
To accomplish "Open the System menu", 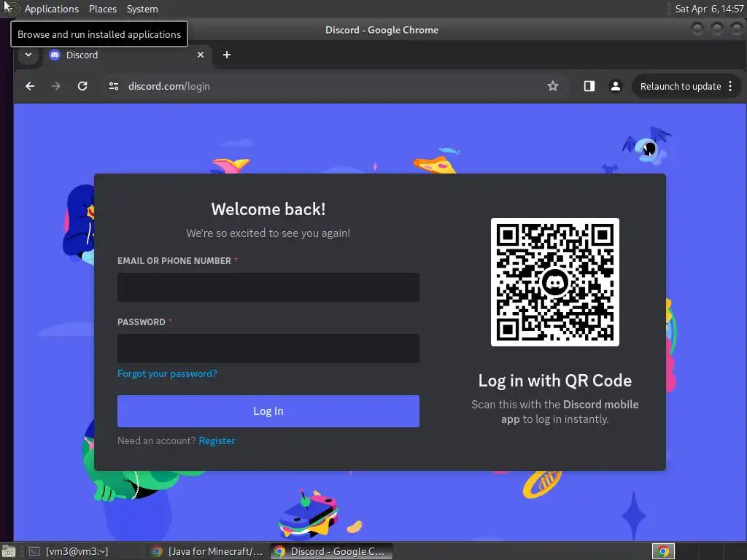I will 142,9.
